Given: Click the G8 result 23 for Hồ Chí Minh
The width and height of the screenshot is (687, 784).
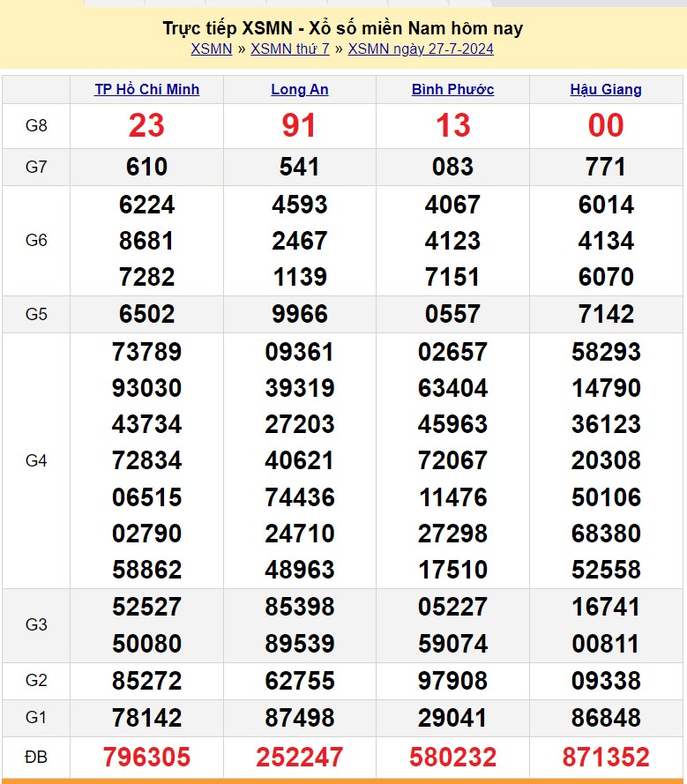Looking at the screenshot, I should pyautogui.click(x=146, y=126).
